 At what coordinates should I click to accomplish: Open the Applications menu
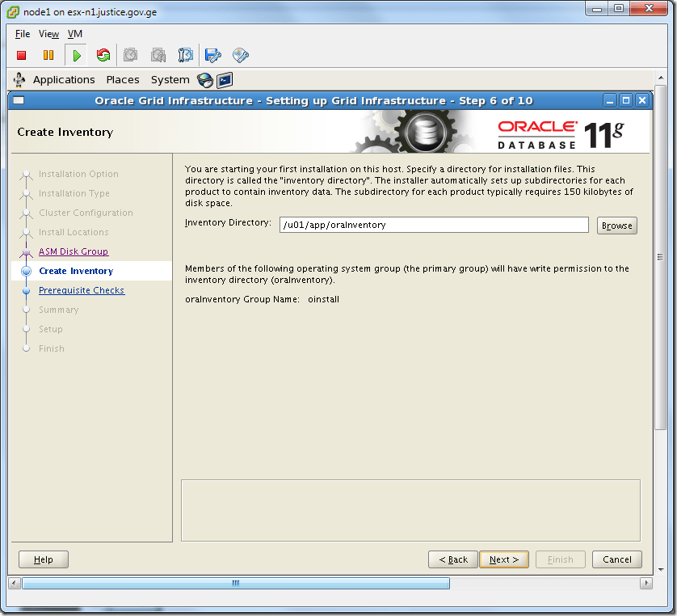[x=64, y=79]
